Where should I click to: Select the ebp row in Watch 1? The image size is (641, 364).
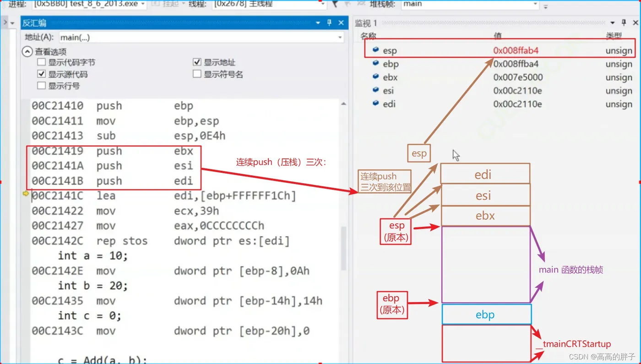click(x=499, y=64)
